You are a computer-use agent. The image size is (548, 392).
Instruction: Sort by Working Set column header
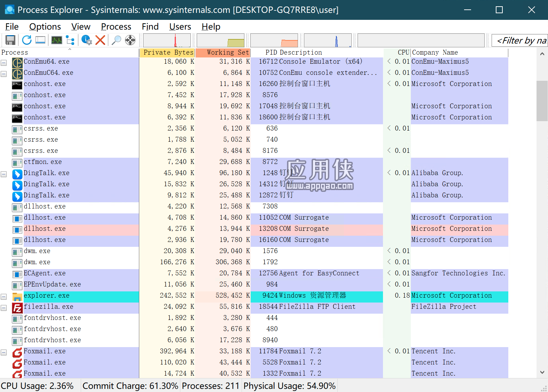tap(223, 53)
